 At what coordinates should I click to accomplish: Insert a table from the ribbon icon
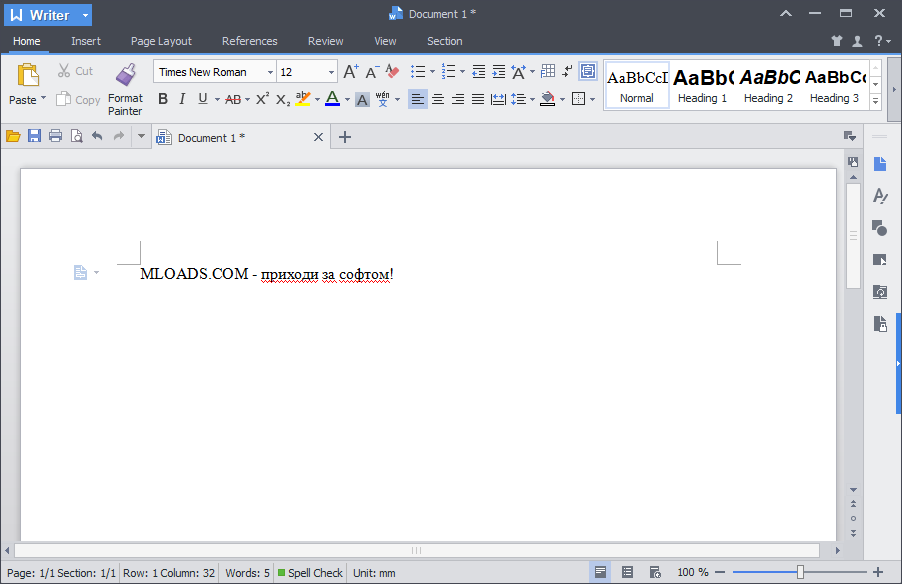point(548,71)
